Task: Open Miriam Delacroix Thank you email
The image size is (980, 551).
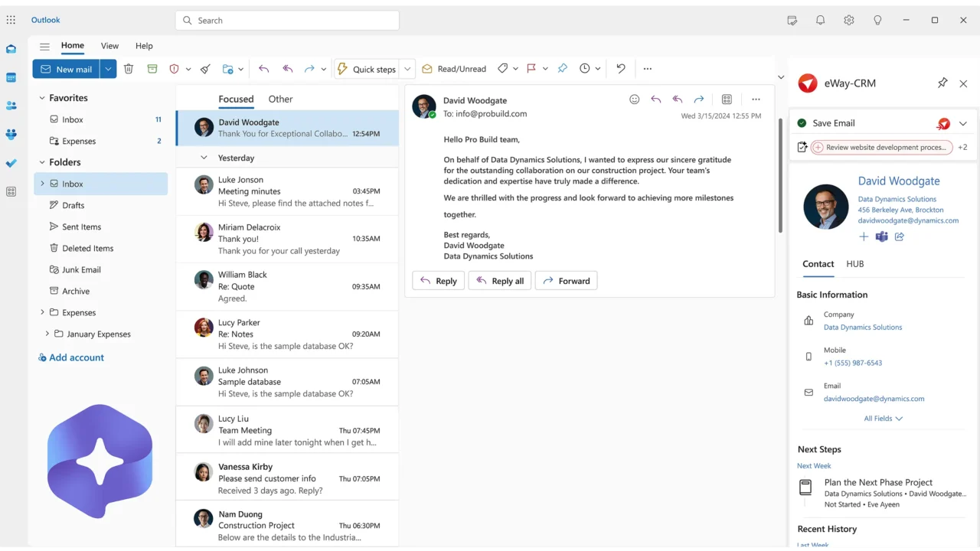Action: [x=287, y=239]
